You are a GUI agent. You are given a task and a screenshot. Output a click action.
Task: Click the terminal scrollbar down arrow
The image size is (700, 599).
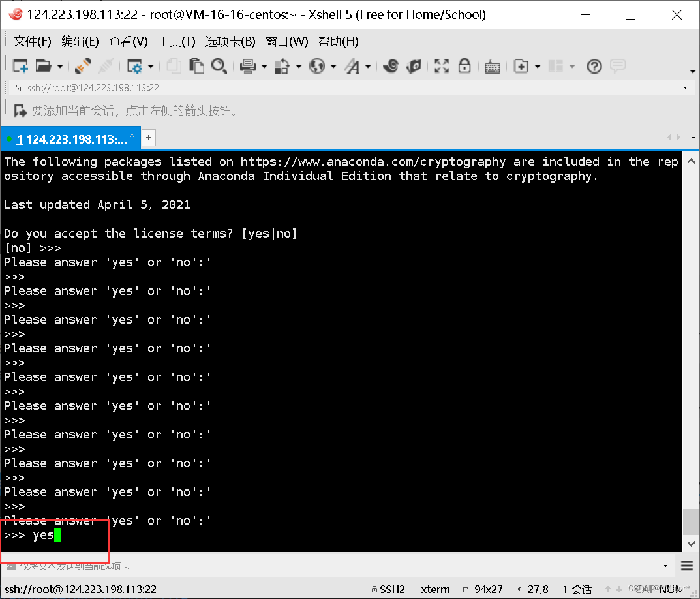coord(691,544)
